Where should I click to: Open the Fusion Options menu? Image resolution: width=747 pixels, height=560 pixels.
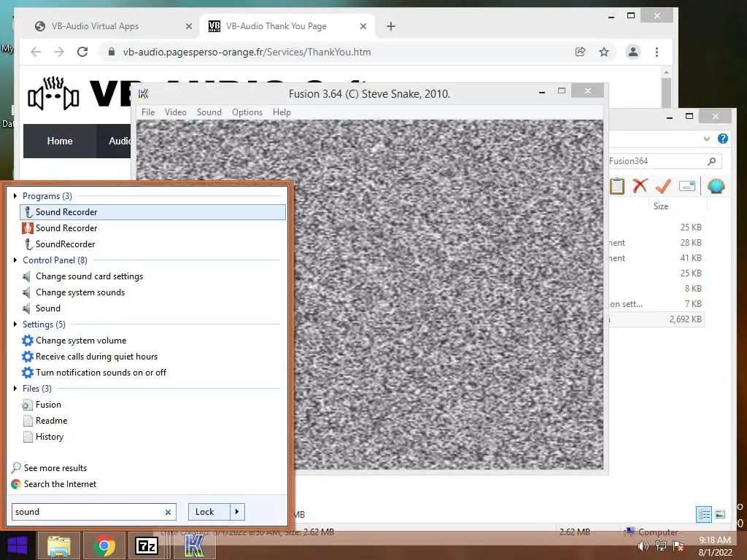pyautogui.click(x=247, y=112)
